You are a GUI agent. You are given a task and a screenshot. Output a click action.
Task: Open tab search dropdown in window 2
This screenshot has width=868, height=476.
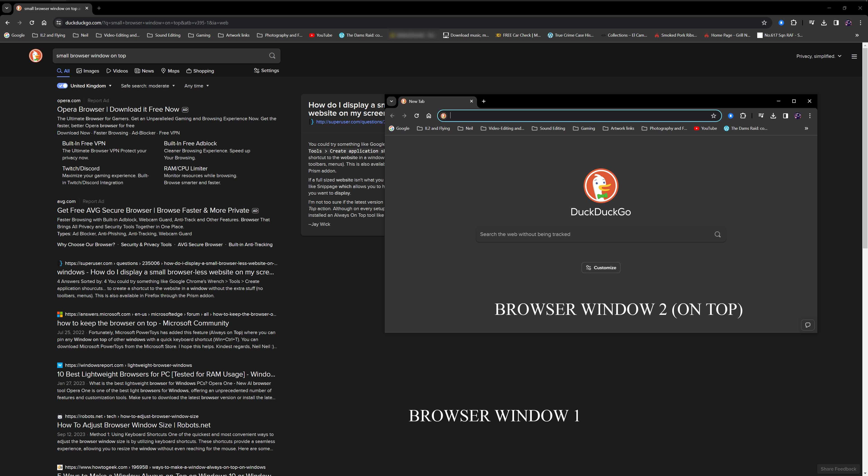click(391, 101)
